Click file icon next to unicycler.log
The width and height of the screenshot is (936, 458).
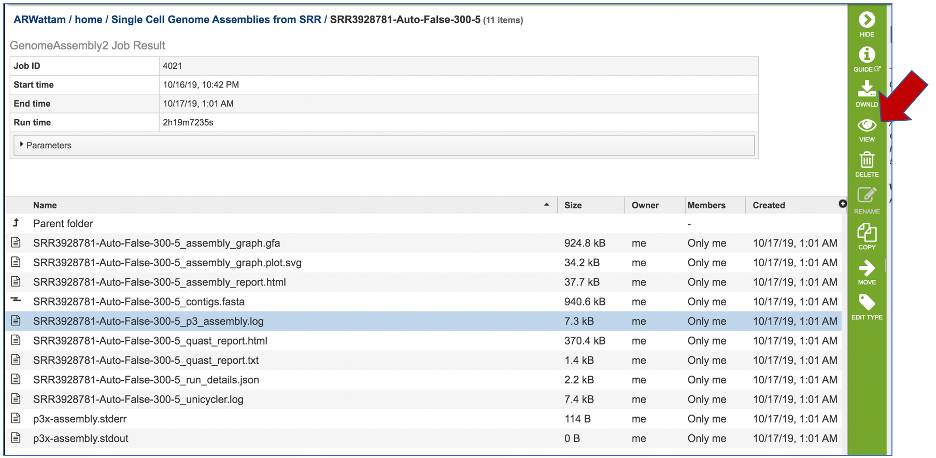coord(16,399)
